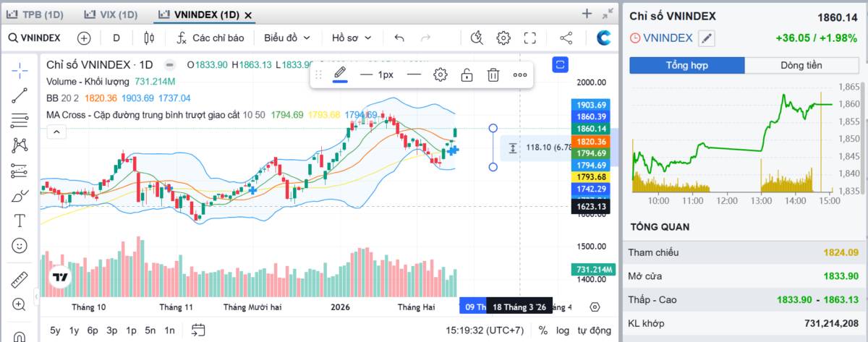Select the text annotation tool
This screenshot has width=868, height=342.
(20, 221)
